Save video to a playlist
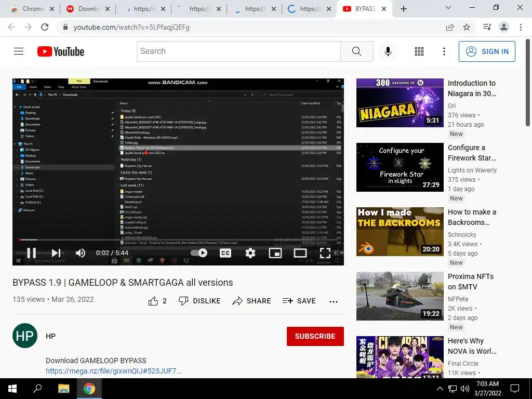The image size is (532, 399). point(299,301)
